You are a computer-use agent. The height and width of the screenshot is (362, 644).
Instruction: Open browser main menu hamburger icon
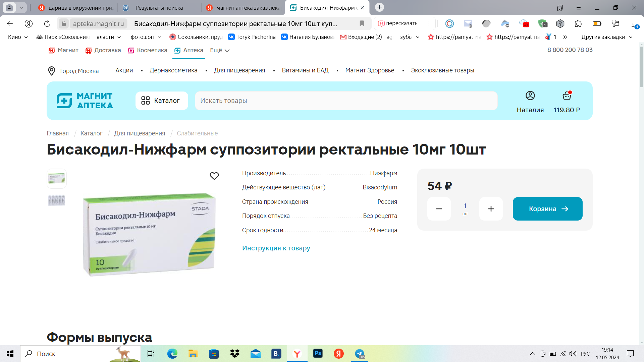coord(579,7)
